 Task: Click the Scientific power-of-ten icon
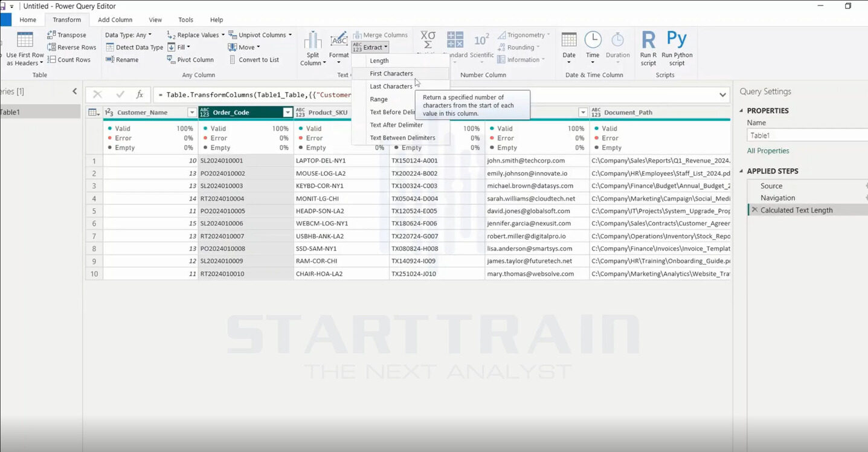481,40
